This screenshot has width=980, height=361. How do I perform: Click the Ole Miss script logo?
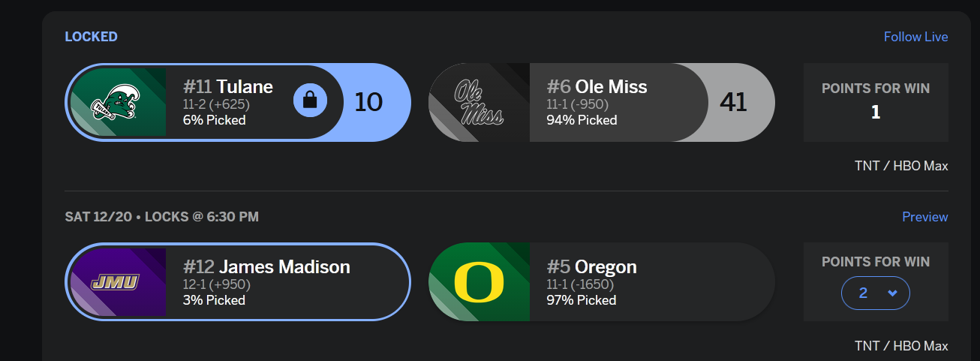pos(479,103)
